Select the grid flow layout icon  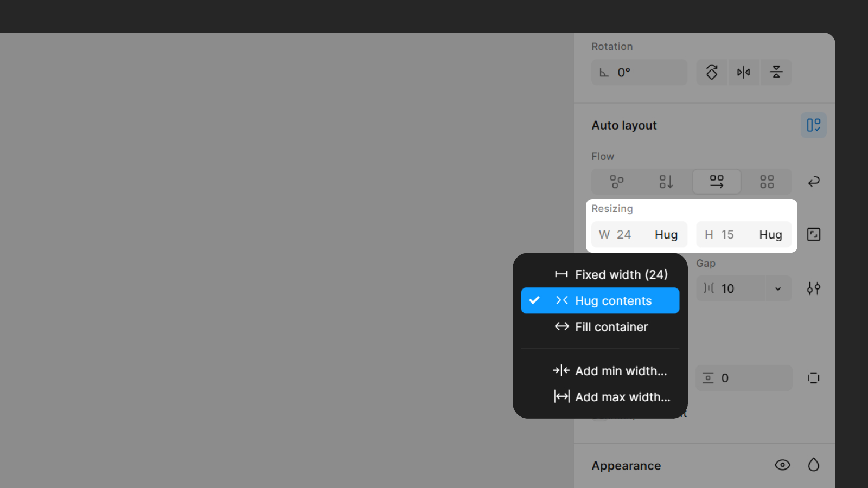point(767,181)
